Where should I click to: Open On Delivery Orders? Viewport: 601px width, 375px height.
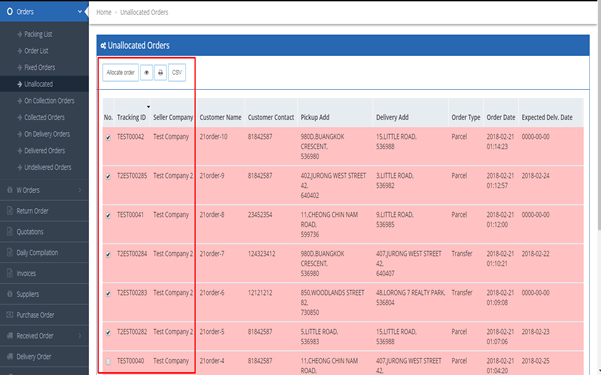[47, 134]
